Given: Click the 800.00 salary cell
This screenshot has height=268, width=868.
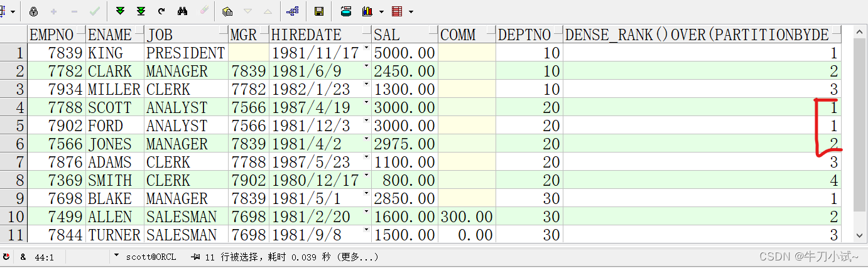Looking at the screenshot, I should coord(404,180).
